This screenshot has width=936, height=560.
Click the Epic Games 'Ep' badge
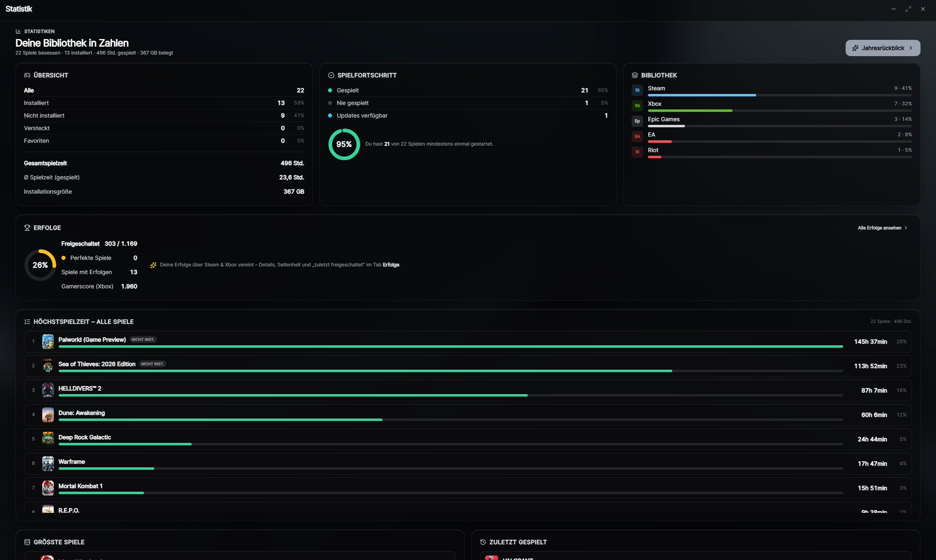pos(637,121)
